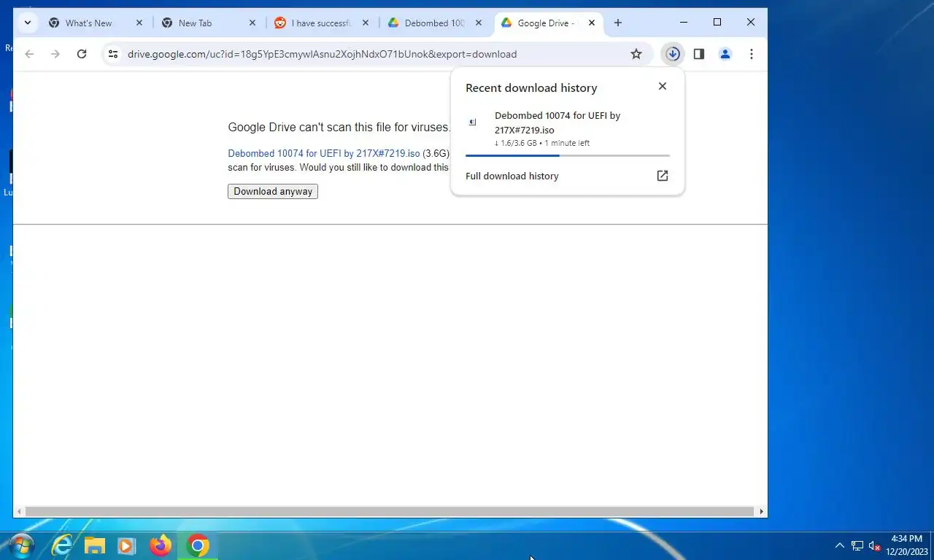Open the Chrome profile avatar menu
This screenshot has width=934, height=560.
click(725, 54)
